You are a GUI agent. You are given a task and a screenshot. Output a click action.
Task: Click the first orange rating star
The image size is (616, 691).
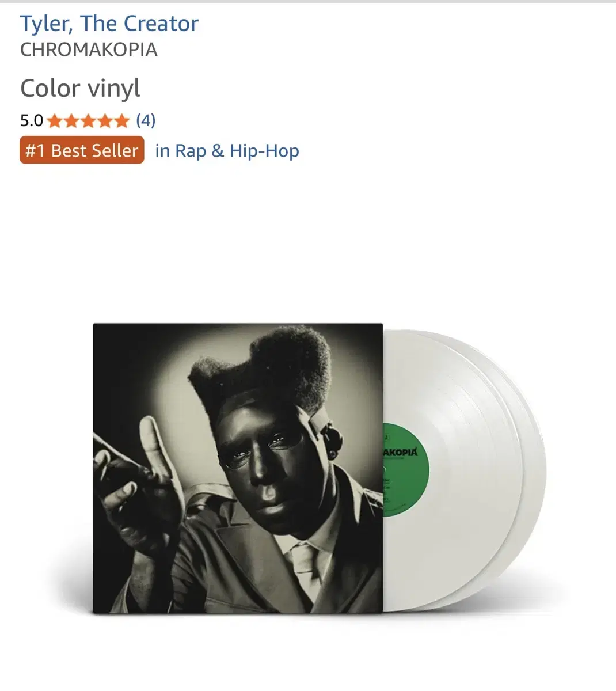click(x=55, y=120)
